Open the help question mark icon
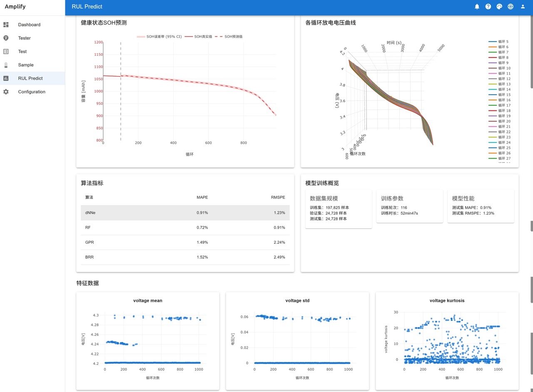 tap(488, 7)
